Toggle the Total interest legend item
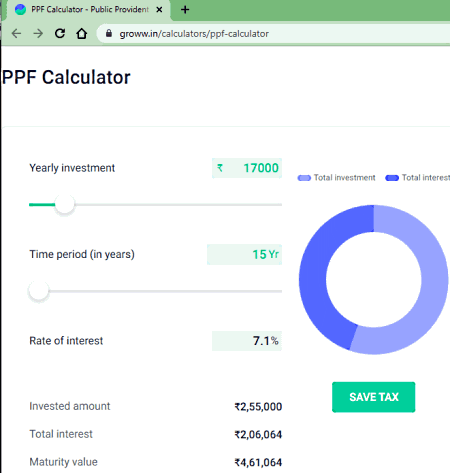Image resolution: width=450 pixels, height=473 pixels. (418, 178)
